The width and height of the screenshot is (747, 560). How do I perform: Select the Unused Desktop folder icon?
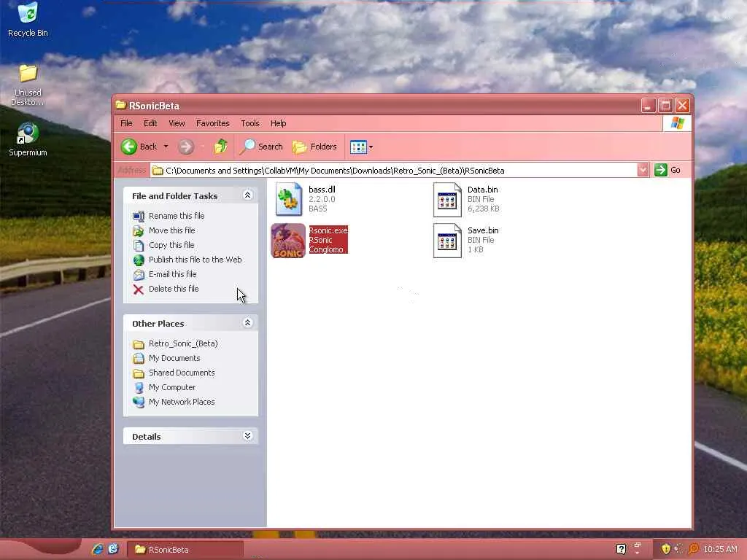coord(28,73)
